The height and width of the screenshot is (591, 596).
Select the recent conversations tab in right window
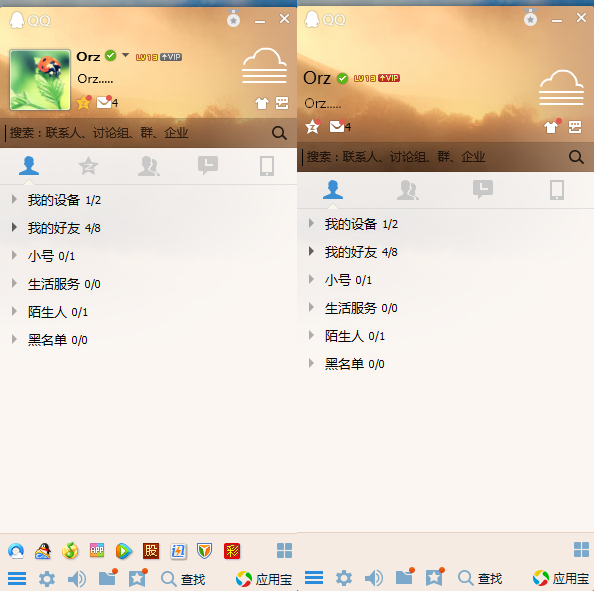coord(483,189)
